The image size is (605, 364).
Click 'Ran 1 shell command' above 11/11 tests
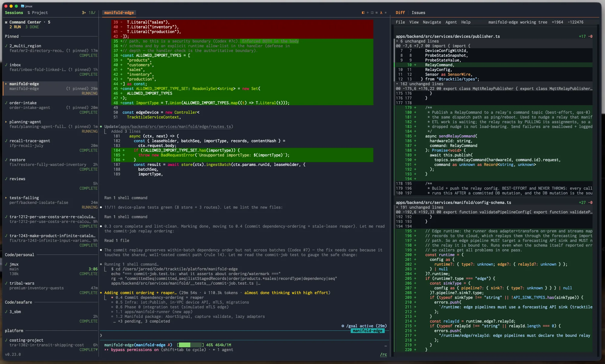tap(126, 198)
